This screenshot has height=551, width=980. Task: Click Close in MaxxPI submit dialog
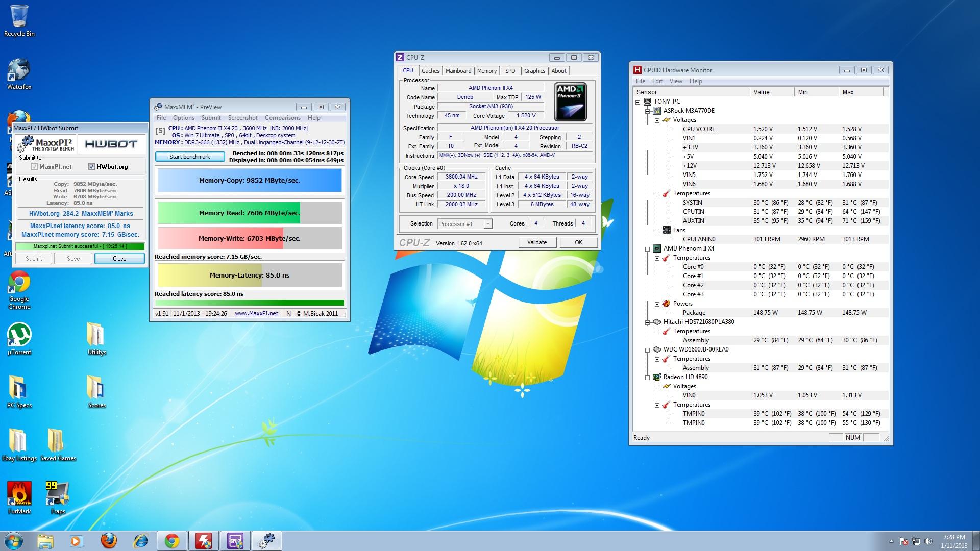pos(119,259)
